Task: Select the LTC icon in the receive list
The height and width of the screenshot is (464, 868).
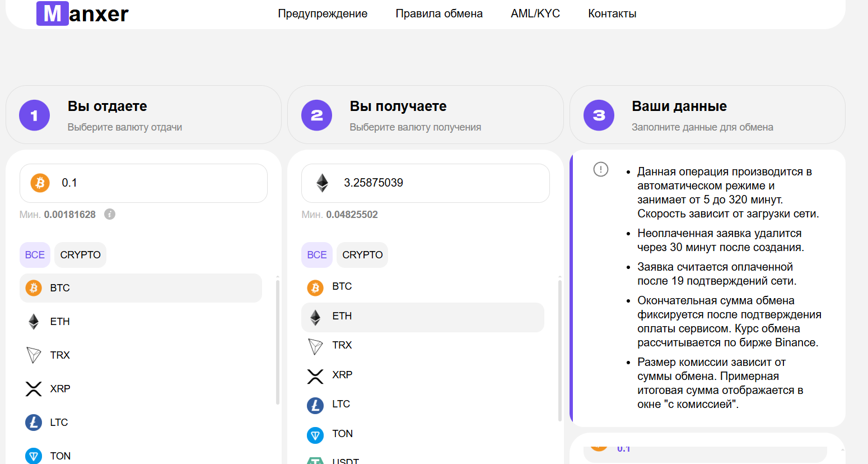Action: pos(315,405)
